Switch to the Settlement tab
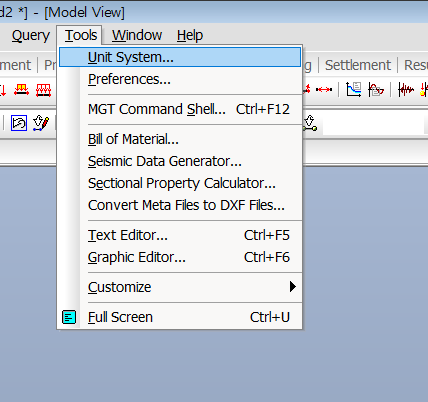428x402 pixels. pos(358,65)
